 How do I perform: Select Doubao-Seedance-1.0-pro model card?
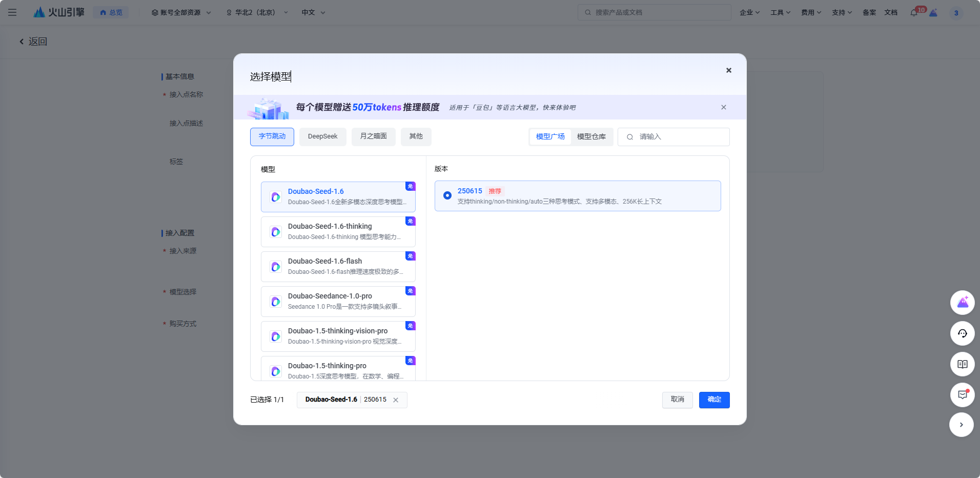point(338,302)
